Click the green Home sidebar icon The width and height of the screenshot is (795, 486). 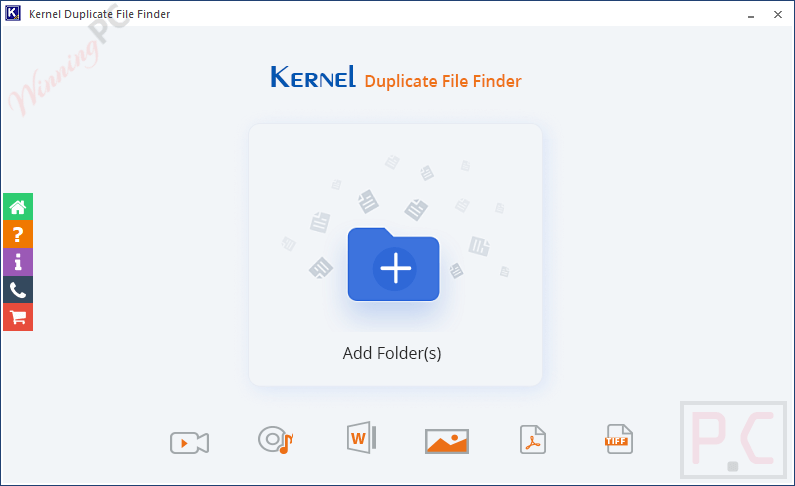(x=18, y=207)
